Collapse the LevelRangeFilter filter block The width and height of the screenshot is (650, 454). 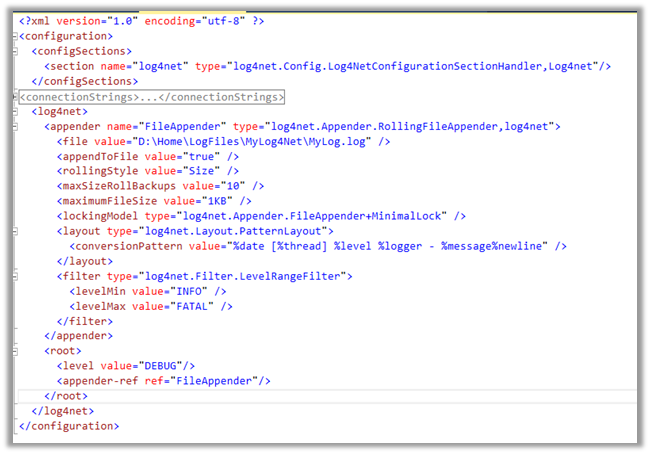[x=13, y=276]
